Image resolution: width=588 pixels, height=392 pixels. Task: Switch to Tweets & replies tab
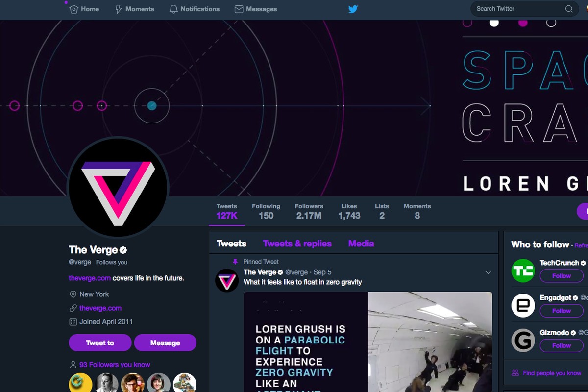pyautogui.click(x=297, y=244)
